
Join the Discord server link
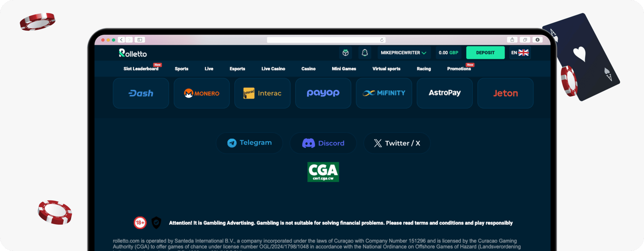point(323,143)
